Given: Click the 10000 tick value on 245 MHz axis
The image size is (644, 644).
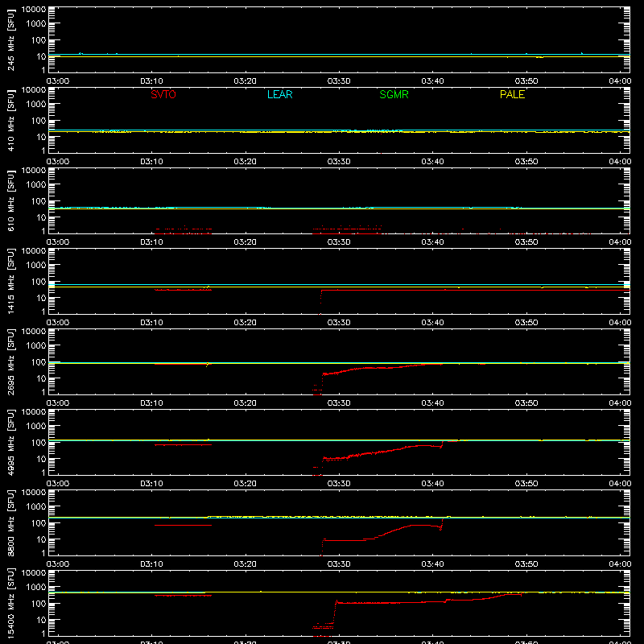Looking at the screenshot, I should click(x=34, y=9).
